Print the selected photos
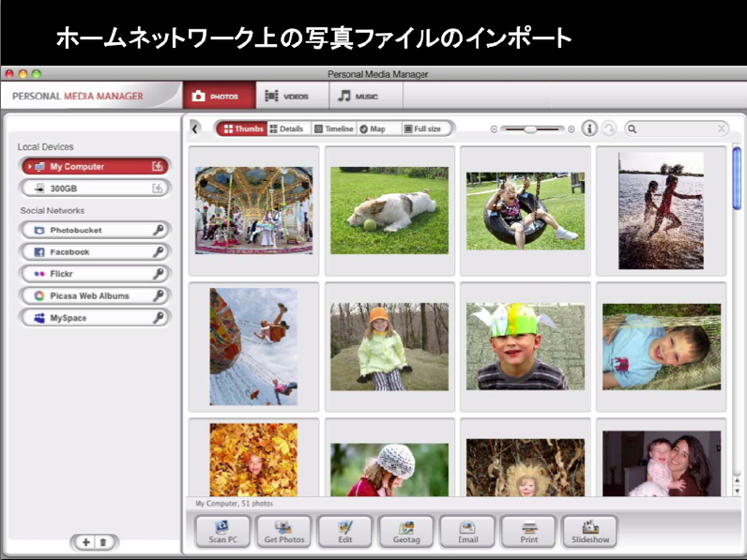 coord(528,531)
